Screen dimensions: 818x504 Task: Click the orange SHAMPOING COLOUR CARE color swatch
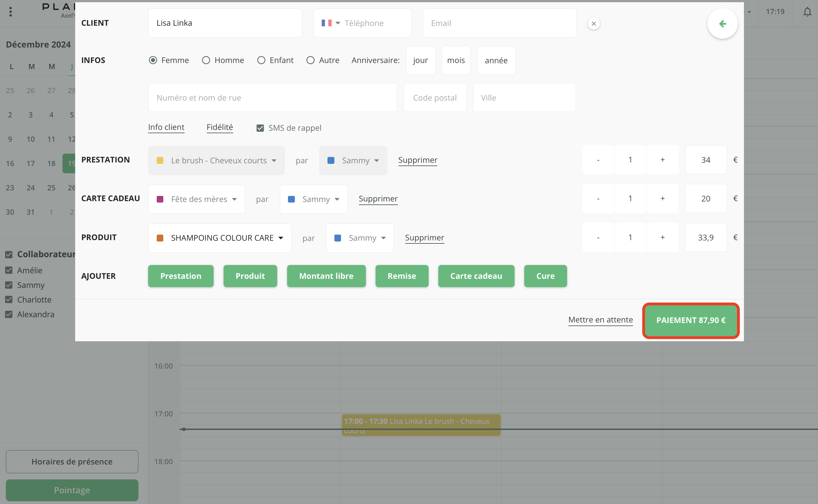tap(160, 238)
